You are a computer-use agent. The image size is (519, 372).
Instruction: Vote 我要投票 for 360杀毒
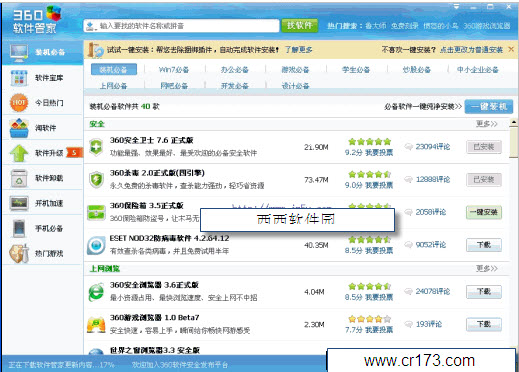click(x=379, y=185)
